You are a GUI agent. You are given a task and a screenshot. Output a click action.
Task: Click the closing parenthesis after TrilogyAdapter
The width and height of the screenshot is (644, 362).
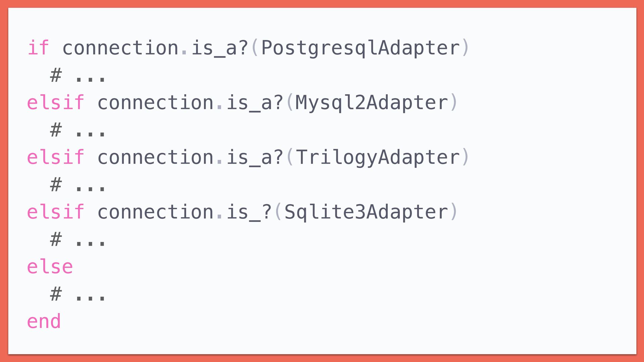click(466, 158)
